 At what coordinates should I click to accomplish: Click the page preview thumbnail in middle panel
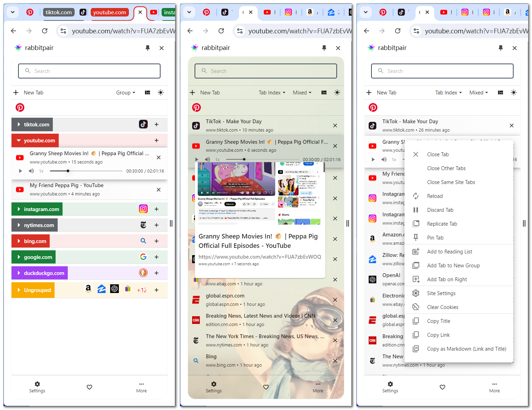(x=259, y=193)
